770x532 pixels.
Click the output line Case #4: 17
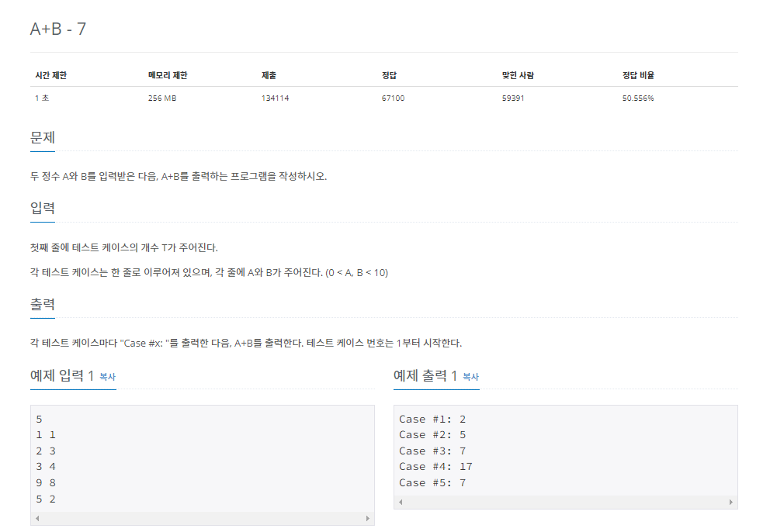[x=435, y=467]
